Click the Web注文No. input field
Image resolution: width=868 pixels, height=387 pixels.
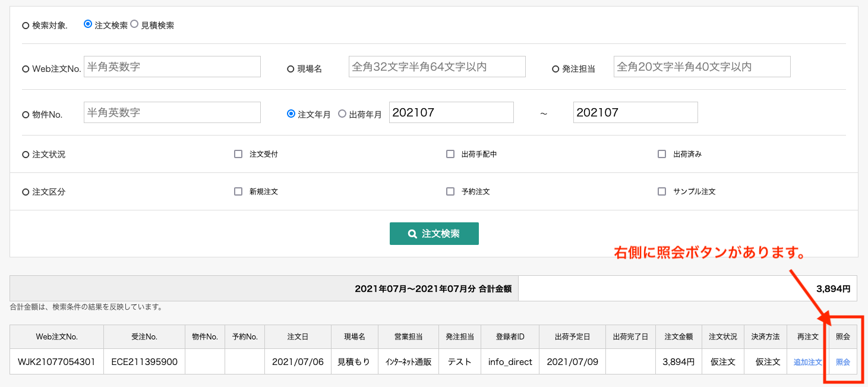click(172, 67)
